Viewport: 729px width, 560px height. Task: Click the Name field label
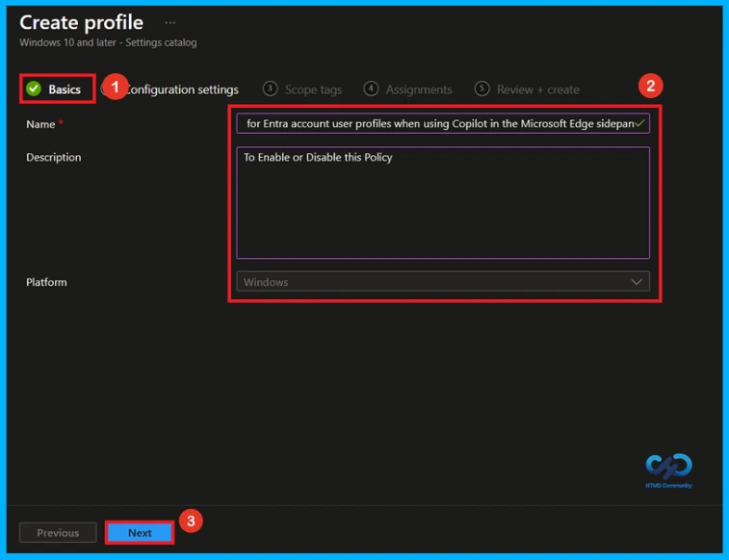click(x=40, y=124)
